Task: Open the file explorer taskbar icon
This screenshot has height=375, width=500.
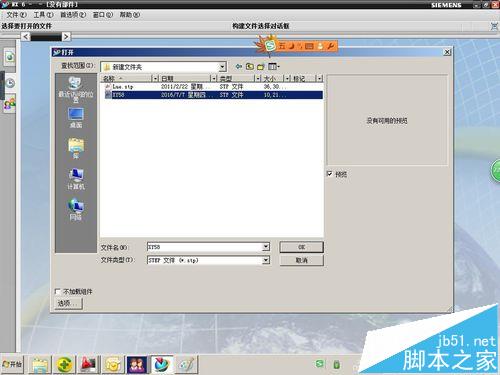Action: [x=40, y=365]
